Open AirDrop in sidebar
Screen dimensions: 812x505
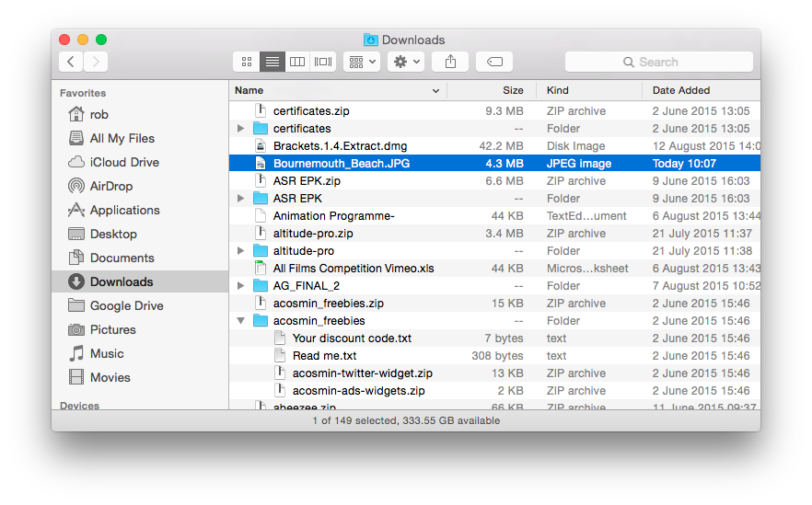[140, 186]
